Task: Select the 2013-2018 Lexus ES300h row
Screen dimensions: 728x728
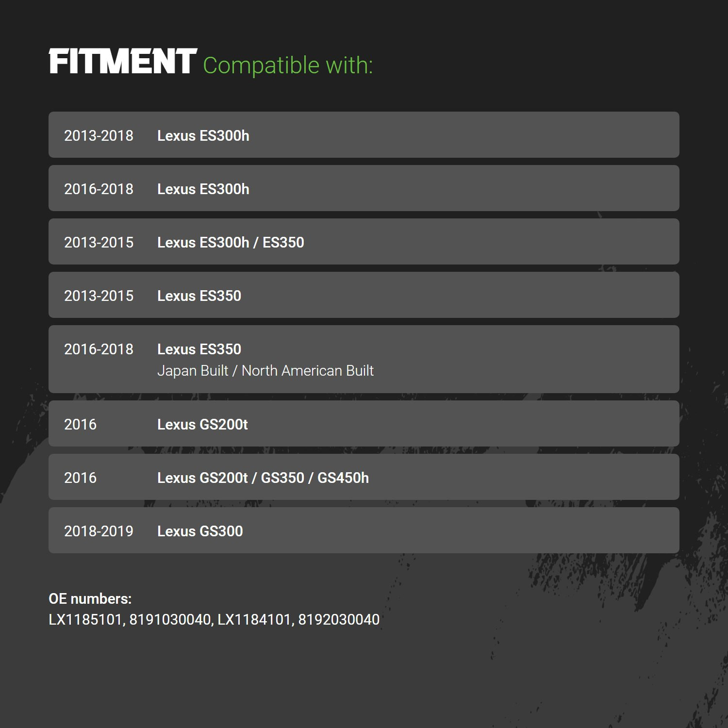Action: coord(364,135)
